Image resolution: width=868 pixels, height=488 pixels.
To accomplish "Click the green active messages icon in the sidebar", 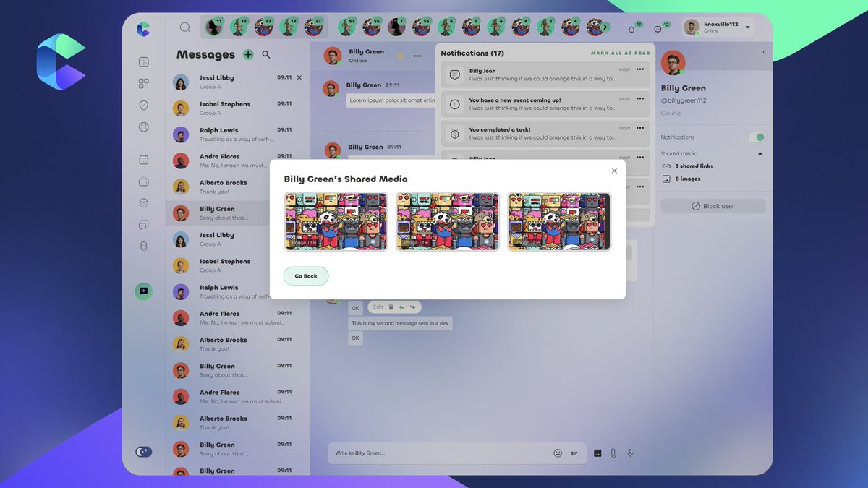I will pos(143,291).
